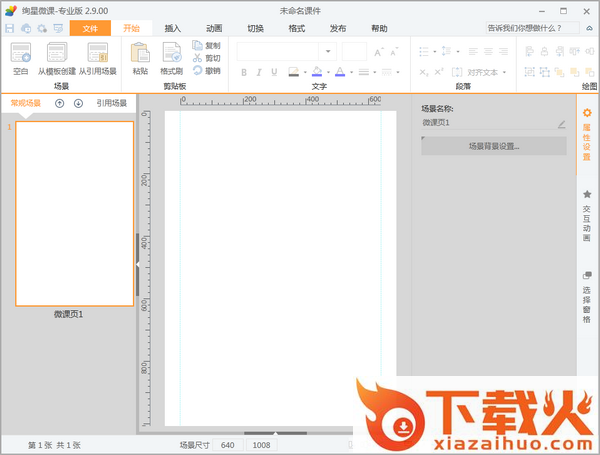Select the 微课页1 scene thumbnail
Viewport: 600px width, 455px height.
tap(75, 214)
